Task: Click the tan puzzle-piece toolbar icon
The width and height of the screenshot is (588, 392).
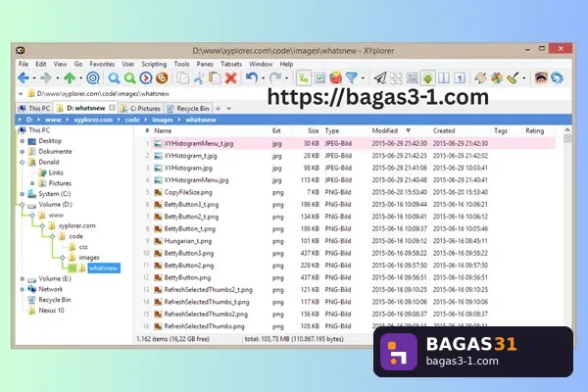Action: point(481,78)
